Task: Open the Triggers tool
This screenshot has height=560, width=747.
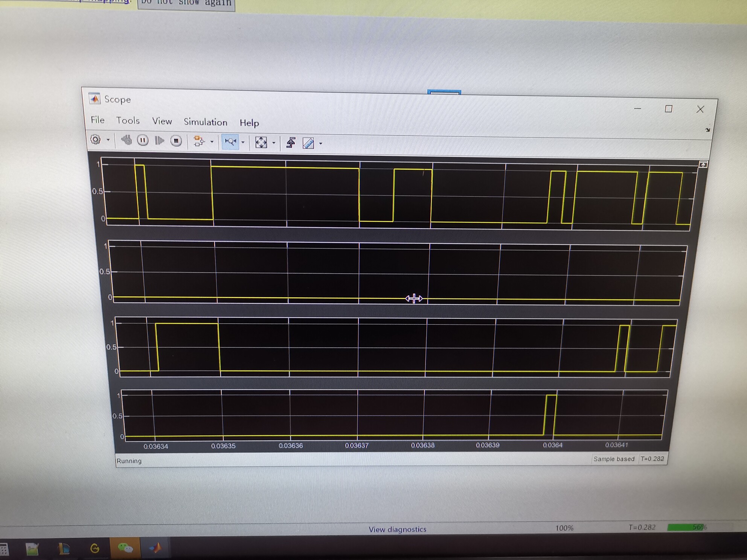Action: (x=291, y=143)
